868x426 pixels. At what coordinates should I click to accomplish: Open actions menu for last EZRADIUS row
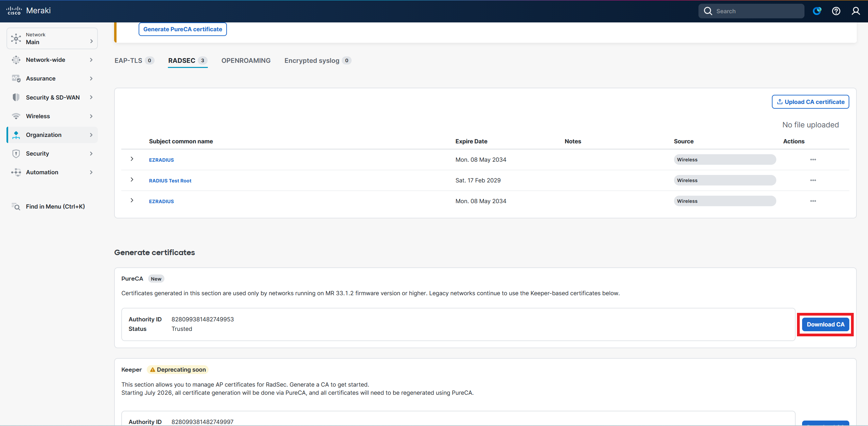[813, 201]
